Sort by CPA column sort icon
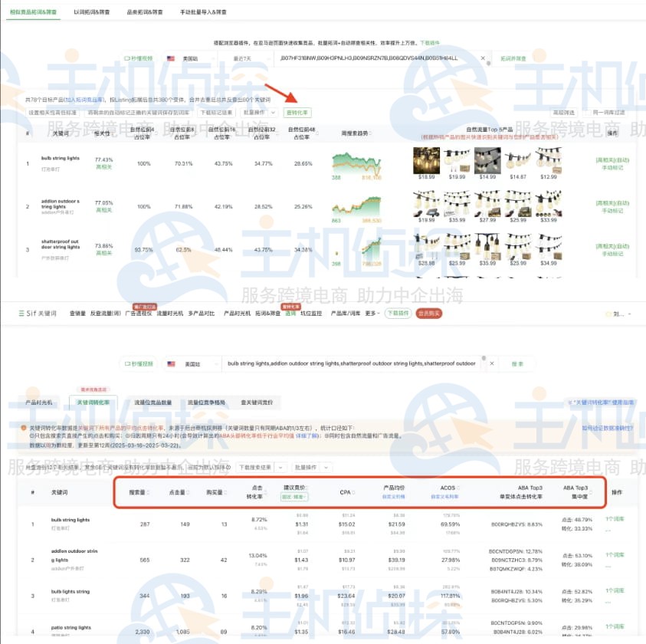This screenshot has width=646, height=644. click(354, 492)
